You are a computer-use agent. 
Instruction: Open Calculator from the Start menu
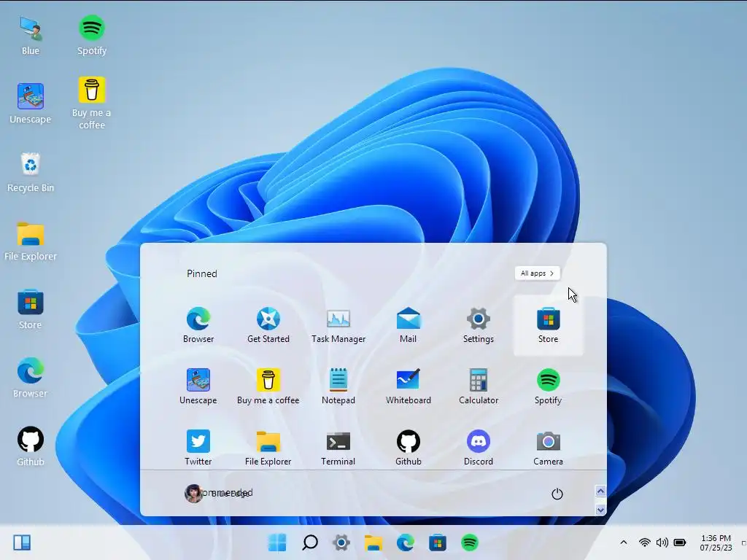click(x=479, y=387)
